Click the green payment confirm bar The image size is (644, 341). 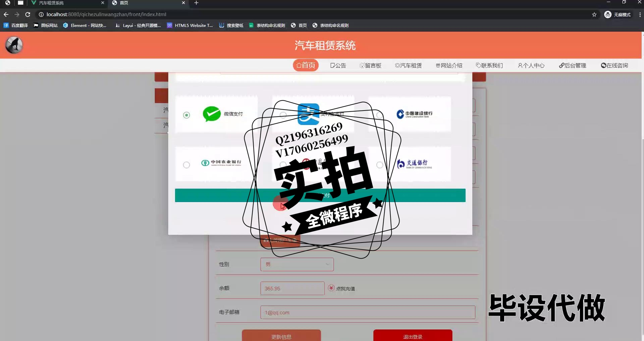(x=320, y=195)
